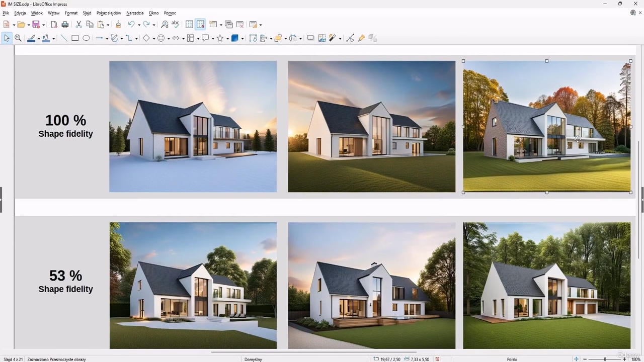The width and height of the screenshot is (644, 362).
Task: Toggle the Snap to Grid button
Action: 200,24
